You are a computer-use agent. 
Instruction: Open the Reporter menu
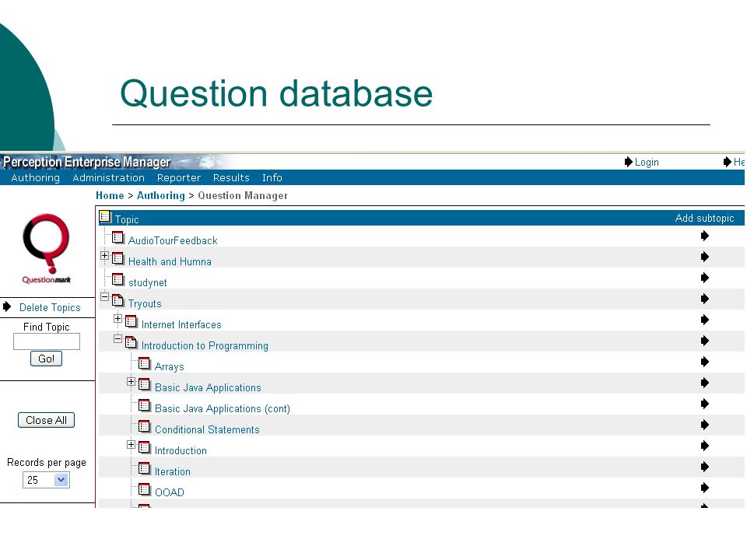[179, 177]
